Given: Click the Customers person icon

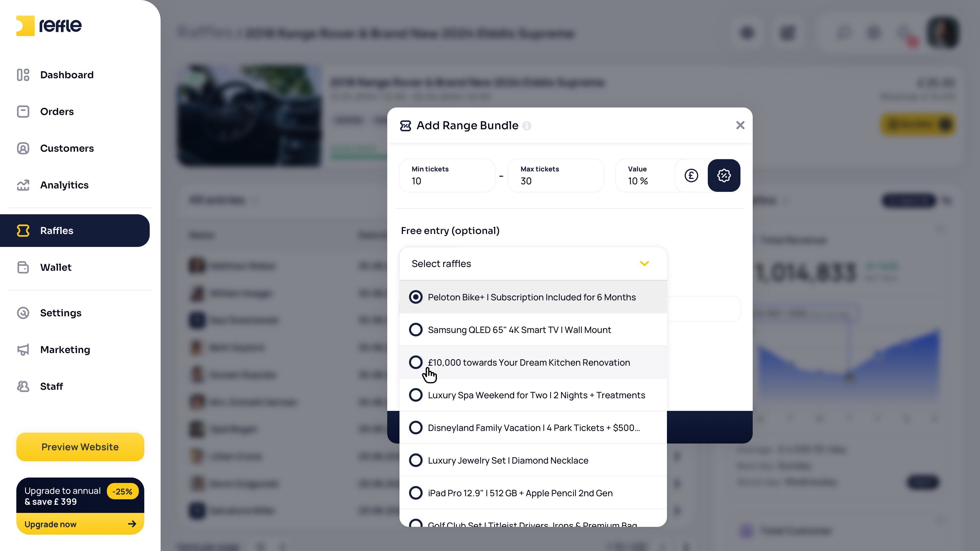Looking at the screenshot, I should pyautogui.click(x=23, y=148).
